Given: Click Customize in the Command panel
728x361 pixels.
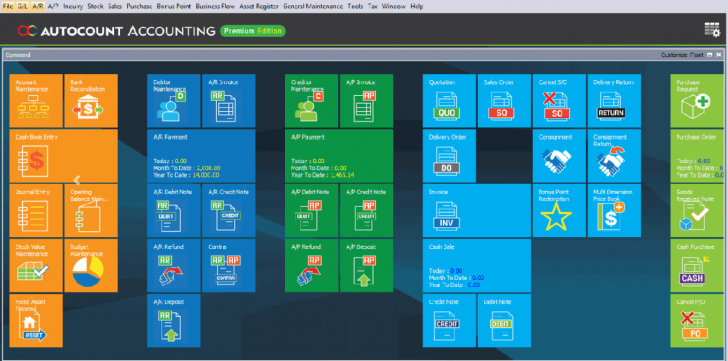Looking at the screenshot, I should [674, 55].
